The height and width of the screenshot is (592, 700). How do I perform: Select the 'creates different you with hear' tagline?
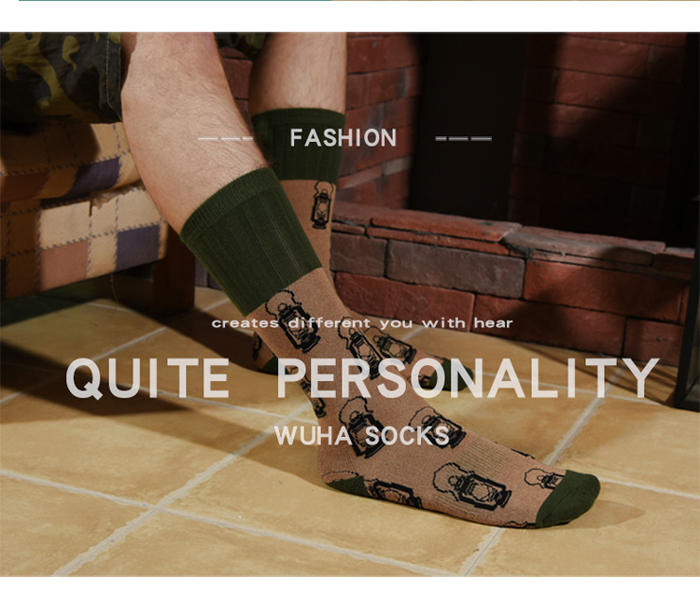click(362, 322)
